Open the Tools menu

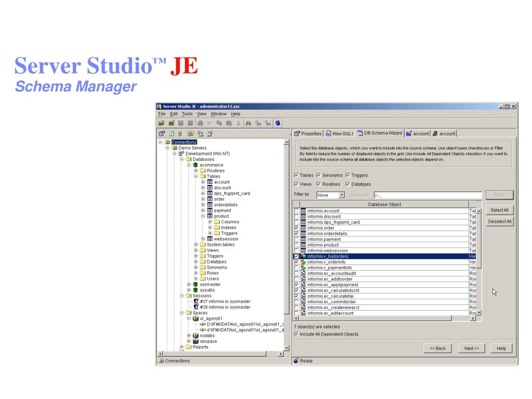pos(187,114)
